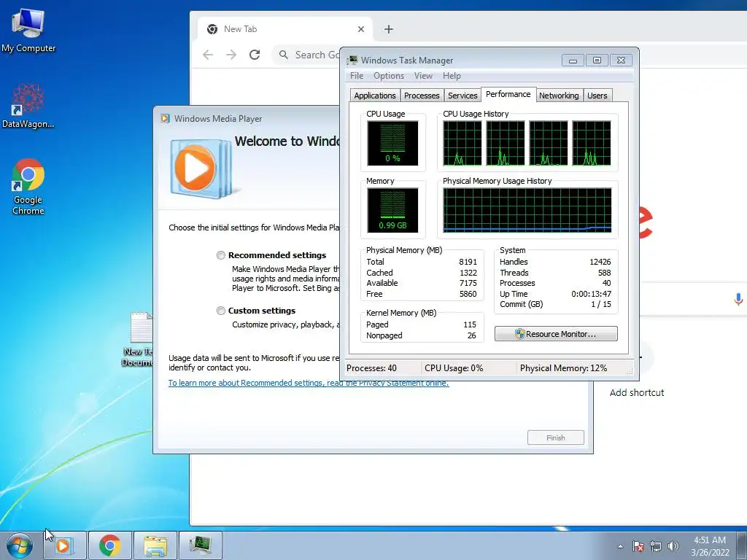The height and width of the screenshot is (560, 747).
Task: Select the Performance tab
Action: pos(508,94)
